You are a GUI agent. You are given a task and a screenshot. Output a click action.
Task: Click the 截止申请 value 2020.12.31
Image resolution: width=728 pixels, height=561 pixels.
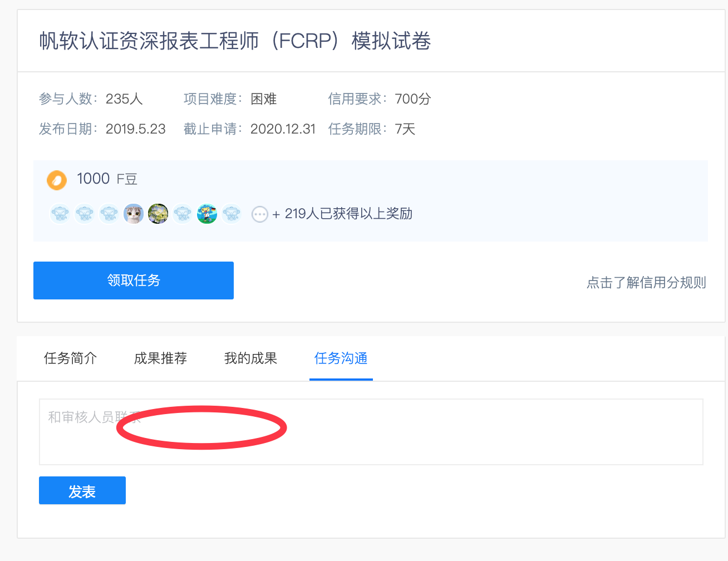click(283, 129)
